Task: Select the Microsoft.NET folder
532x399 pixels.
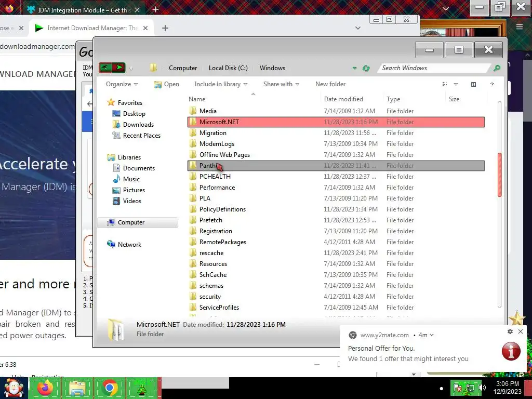Action: pos(336,122)
